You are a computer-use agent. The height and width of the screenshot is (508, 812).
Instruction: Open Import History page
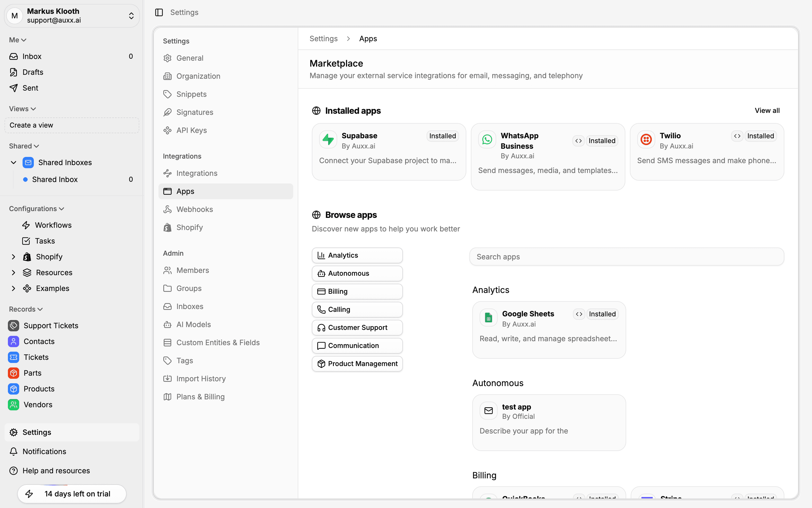(x=226, y=379)
